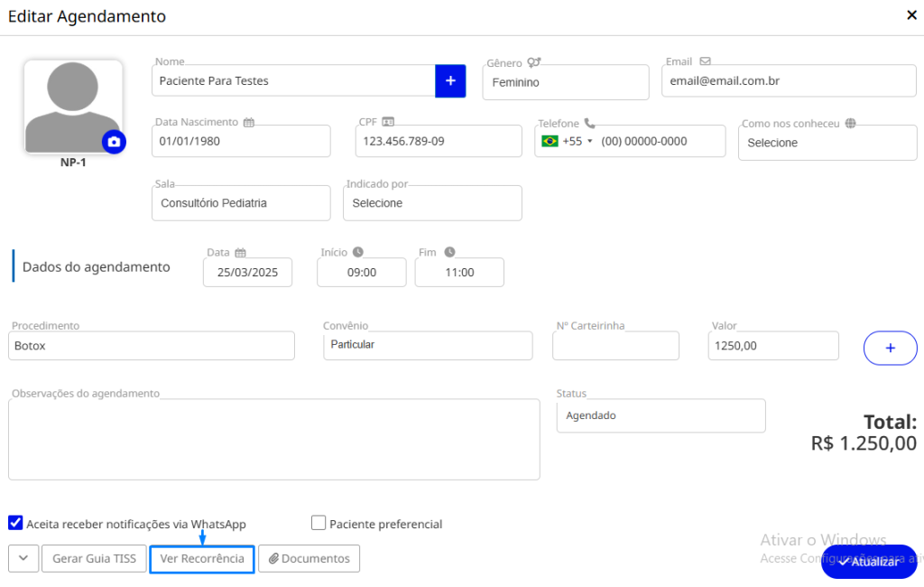Click the Email input field
Image resolution: width=924 pixels, height=587 pixels.
click(789, 80)
